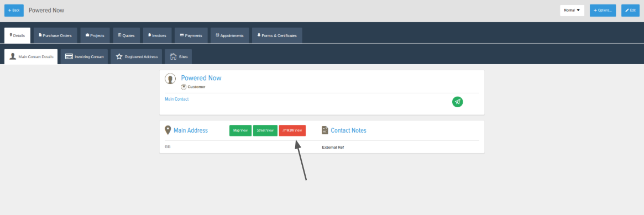Open the Map View button
The width and height of the screenshot is (644, 215).
(240, 130)
